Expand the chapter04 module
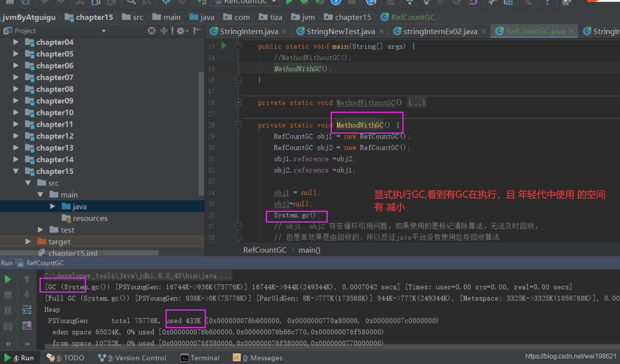 pos(15,42)
